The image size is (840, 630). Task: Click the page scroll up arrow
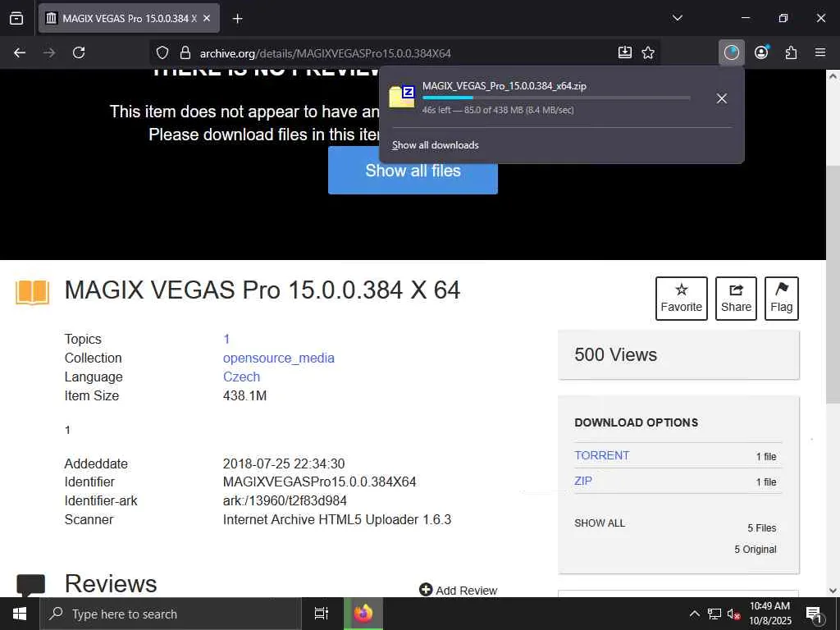pyautogui.click(x=833, y=76)
